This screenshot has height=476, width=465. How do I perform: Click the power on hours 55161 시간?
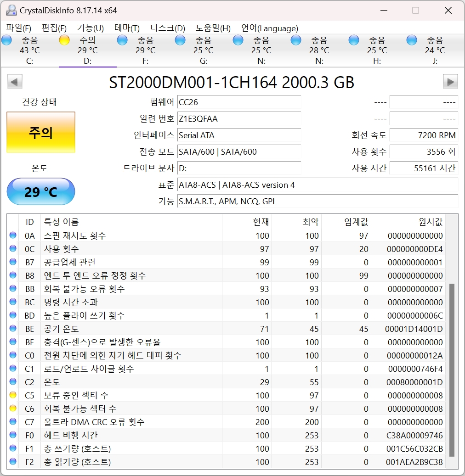(x=424, y=168)
